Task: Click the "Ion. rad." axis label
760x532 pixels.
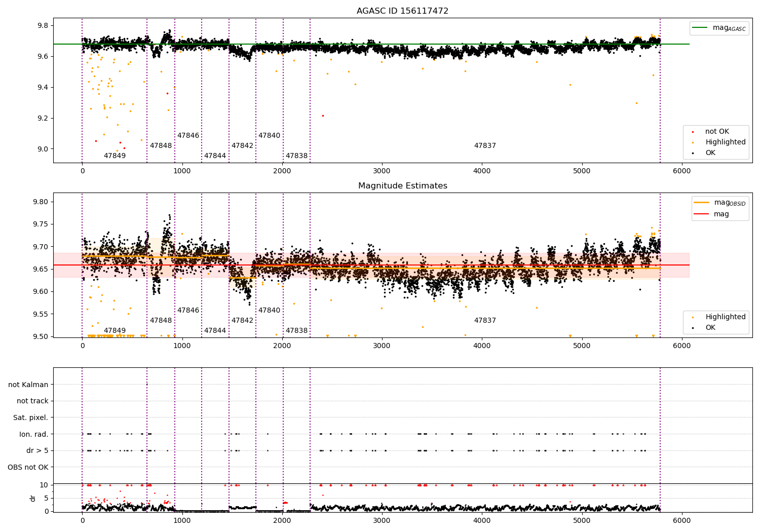Action: [x=34, y=435]
